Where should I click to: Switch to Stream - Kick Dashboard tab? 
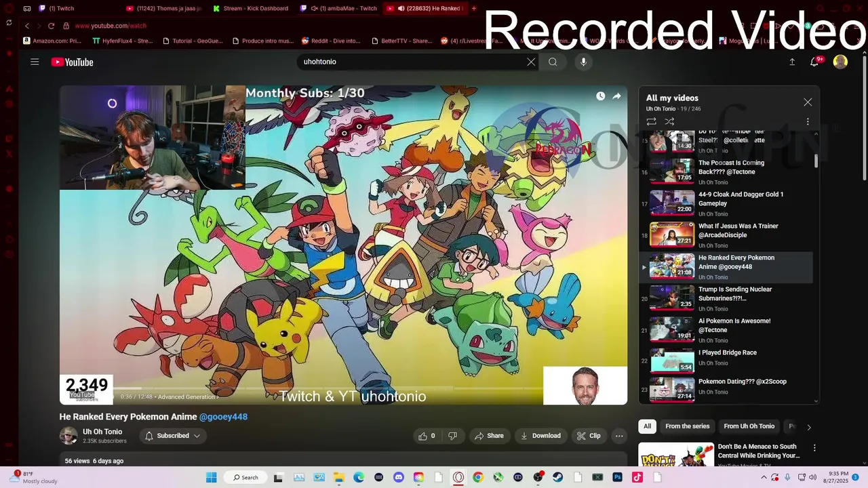click(252, 8)
